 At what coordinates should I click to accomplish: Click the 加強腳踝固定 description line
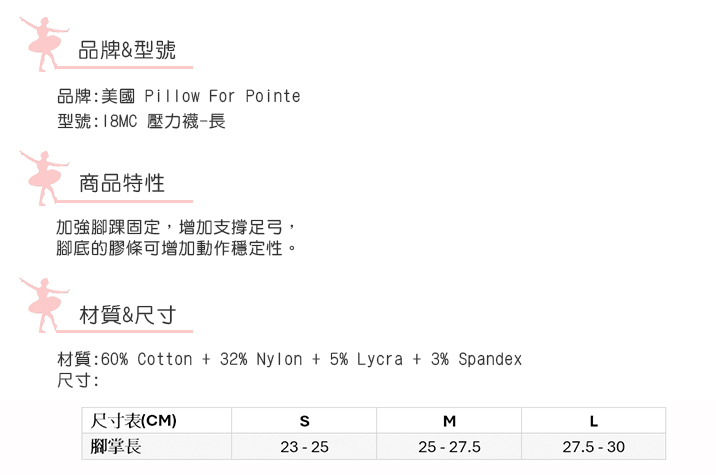coord(177,226)
